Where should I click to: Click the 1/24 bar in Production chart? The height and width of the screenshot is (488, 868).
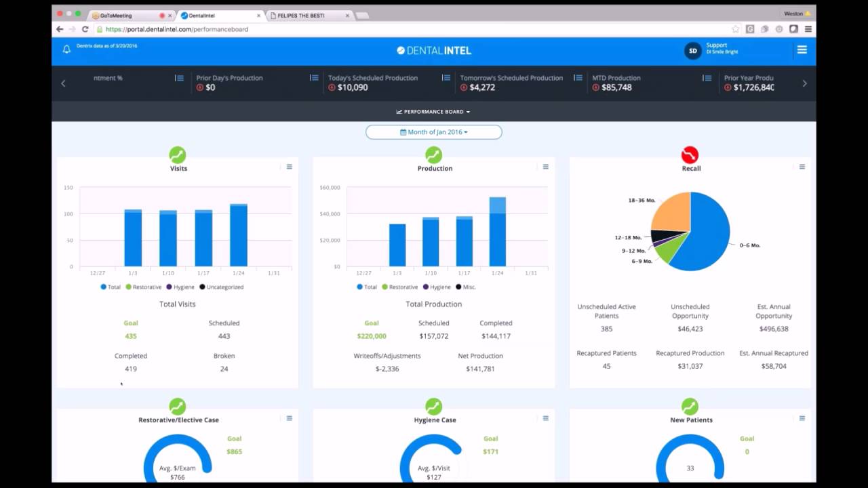click(x=498, y=231)
